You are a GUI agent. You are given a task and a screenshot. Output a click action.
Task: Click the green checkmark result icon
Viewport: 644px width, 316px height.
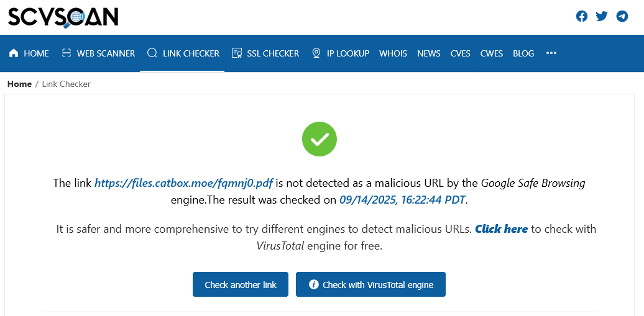(x=320, y=139)
